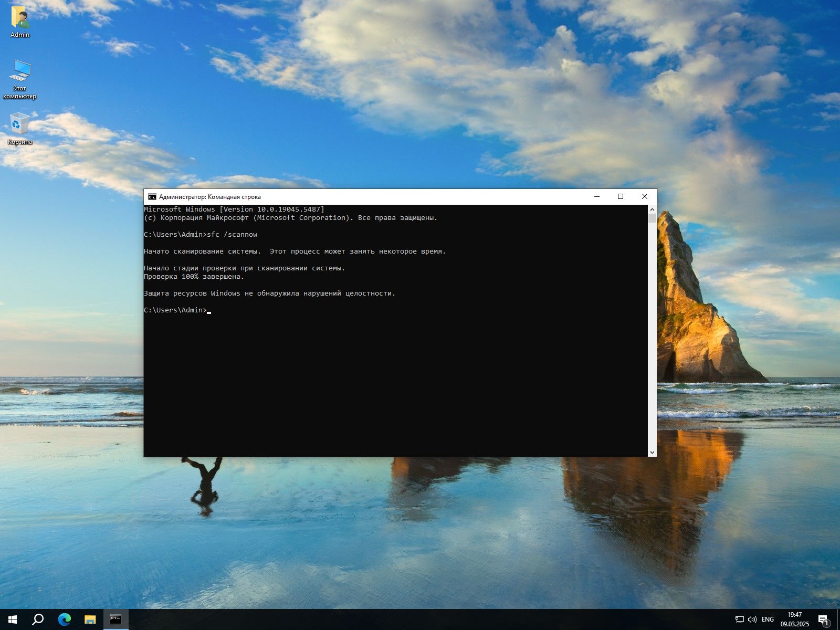840x630 pixels.
Task: Click the 'Microsoft Windows [Version 10.0.19045.5487]' line
Action: [234, 209]
